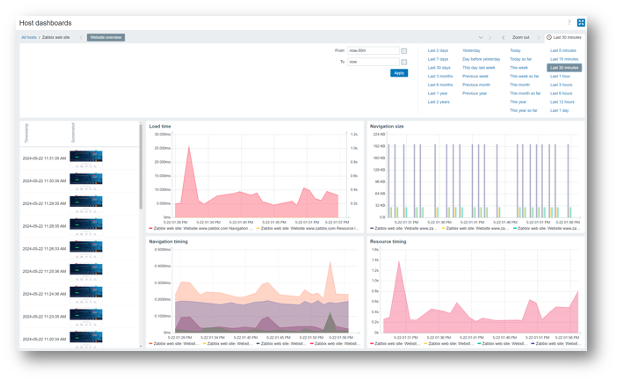Click the 2024-05-22 11:24:36 AM timestamp
The image size is (618, 382).
tap(44, 294)
